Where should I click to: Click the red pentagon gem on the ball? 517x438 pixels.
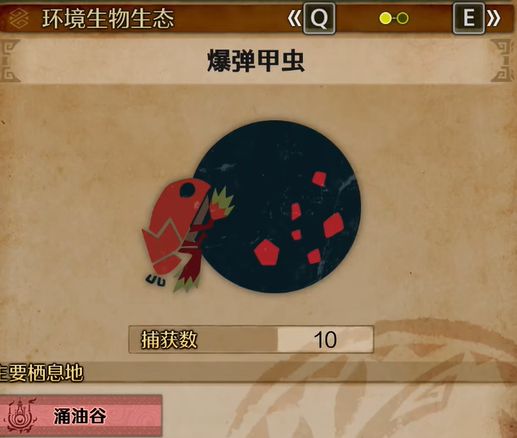coord(267,252)
